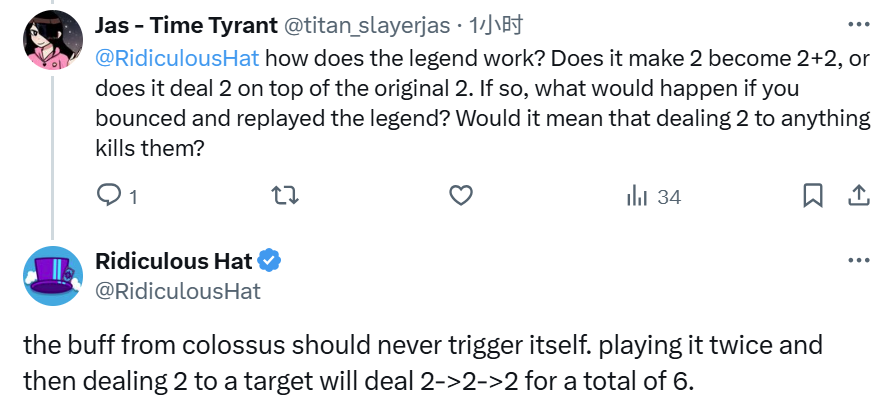Open Ridiculous Hat's purple hat avatar
The image size is (894, 397).
pos(52,276)
